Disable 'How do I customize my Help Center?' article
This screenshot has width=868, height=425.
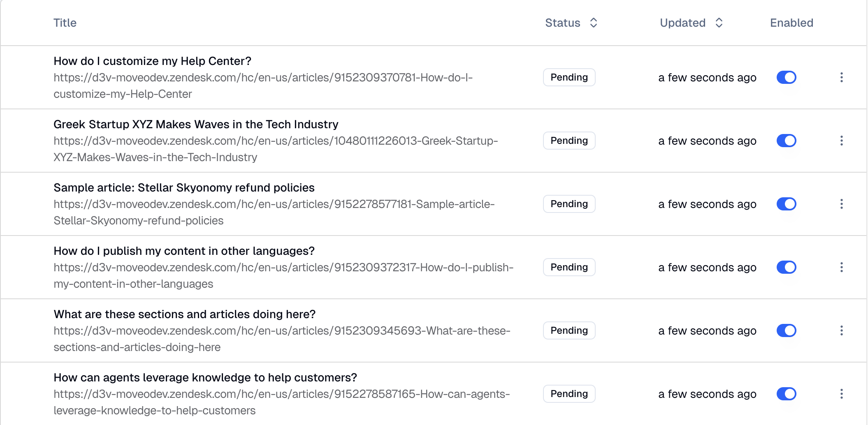[787, 77]
